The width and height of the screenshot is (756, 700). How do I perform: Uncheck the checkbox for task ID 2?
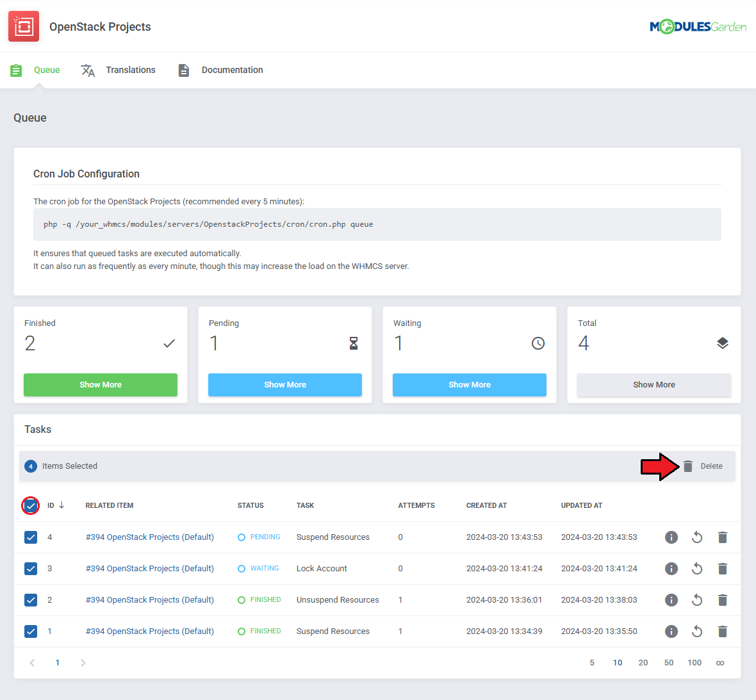31,599
